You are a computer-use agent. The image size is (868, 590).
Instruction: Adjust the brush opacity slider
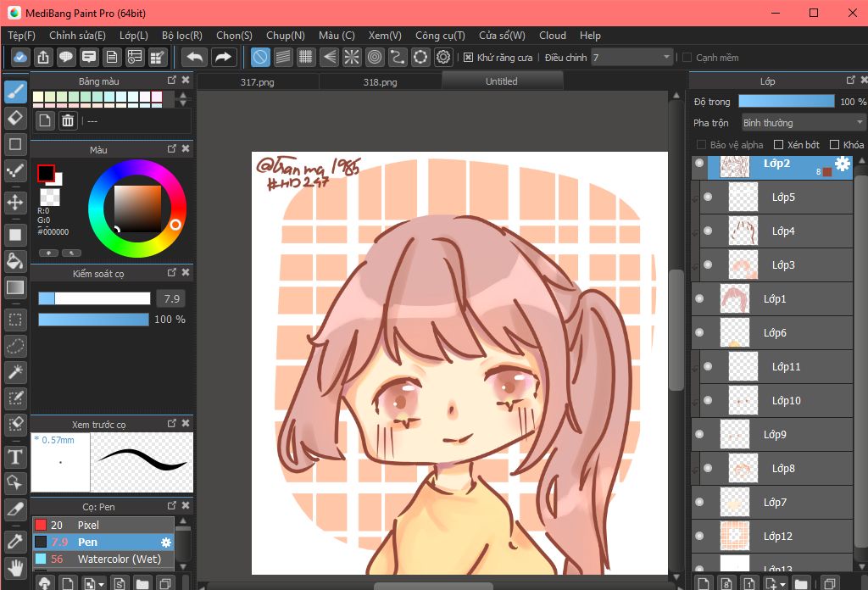[93, 320]
